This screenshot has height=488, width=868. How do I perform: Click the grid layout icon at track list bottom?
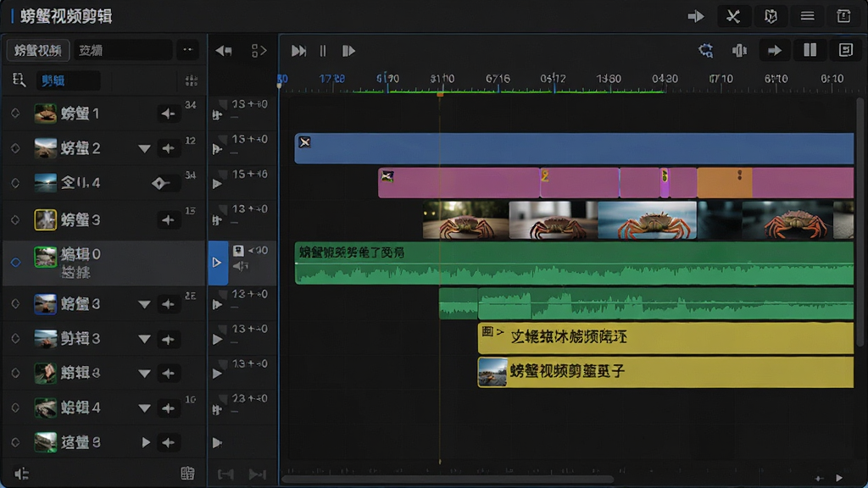(x=187, y=473)
